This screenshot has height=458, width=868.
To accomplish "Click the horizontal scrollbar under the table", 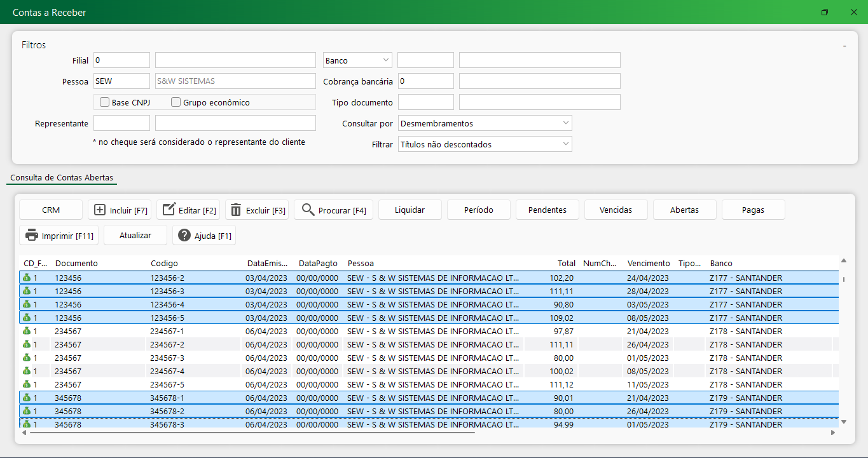I will coord(251,433).
